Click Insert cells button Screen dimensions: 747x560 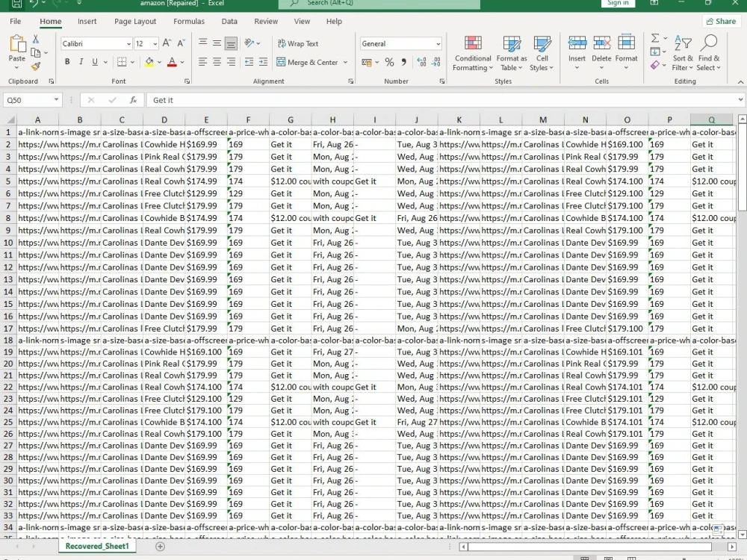tap(577, 52)
